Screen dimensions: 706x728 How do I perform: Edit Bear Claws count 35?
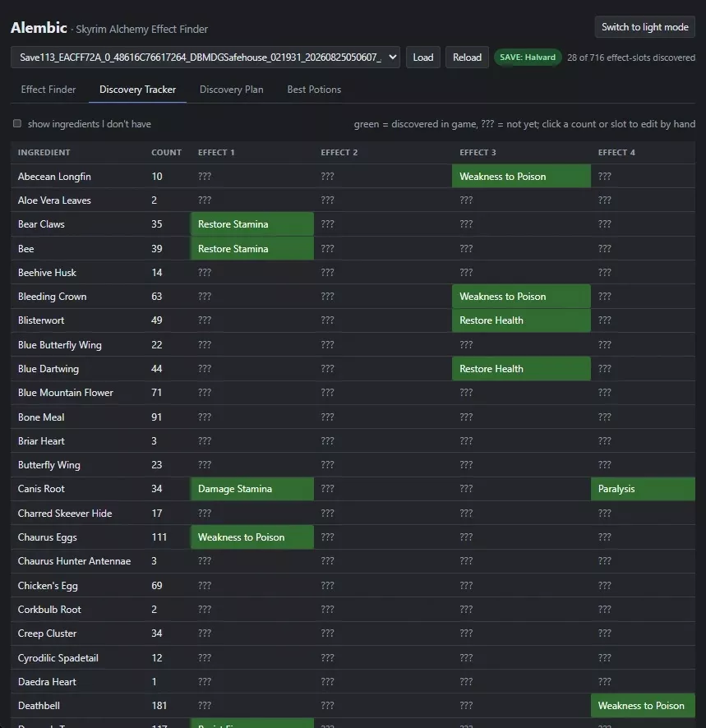157,223
